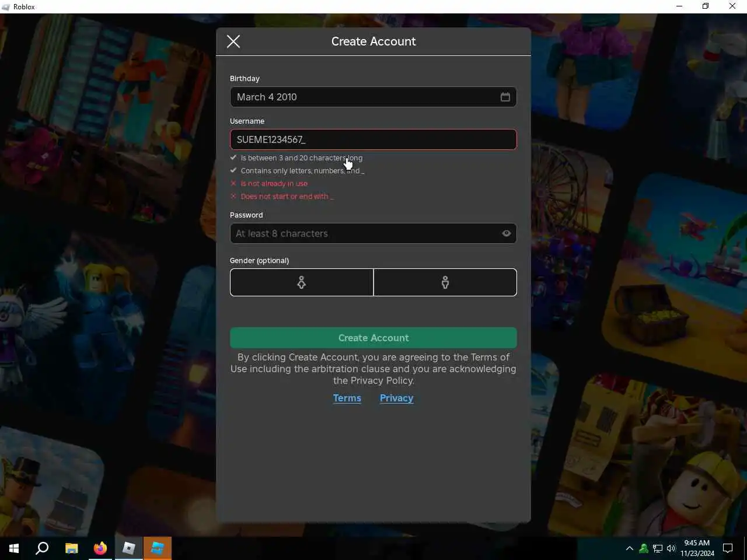Click the green user tray icon
The image size is (747, 560).
point(644,548)
